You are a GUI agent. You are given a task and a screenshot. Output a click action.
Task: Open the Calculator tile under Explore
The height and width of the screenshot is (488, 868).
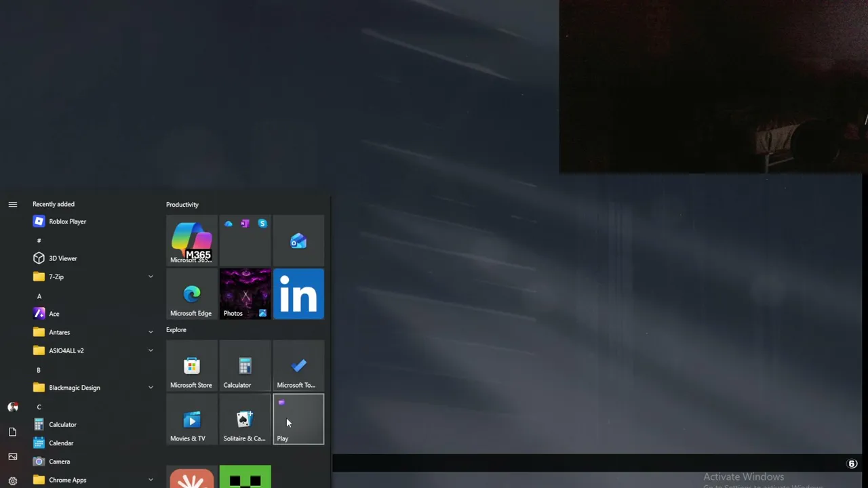pos(245,366)
